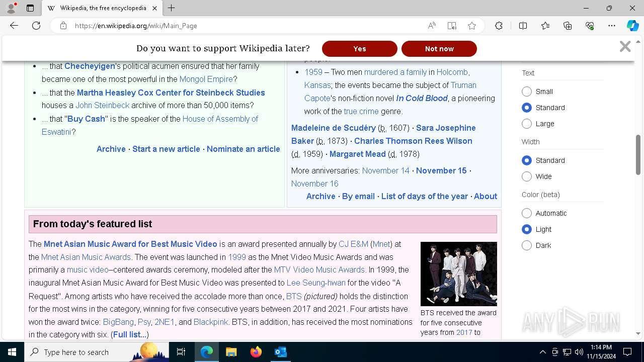Open the Tab actions menu
Viewport: 644px width, 362px height.
coord(30,8)
